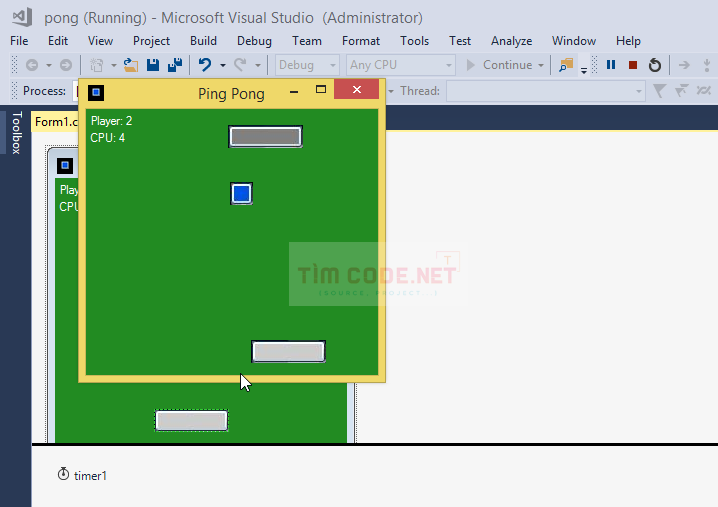Expand the Toolbox side panel
718x507 pixels.
tap(16, 132)
